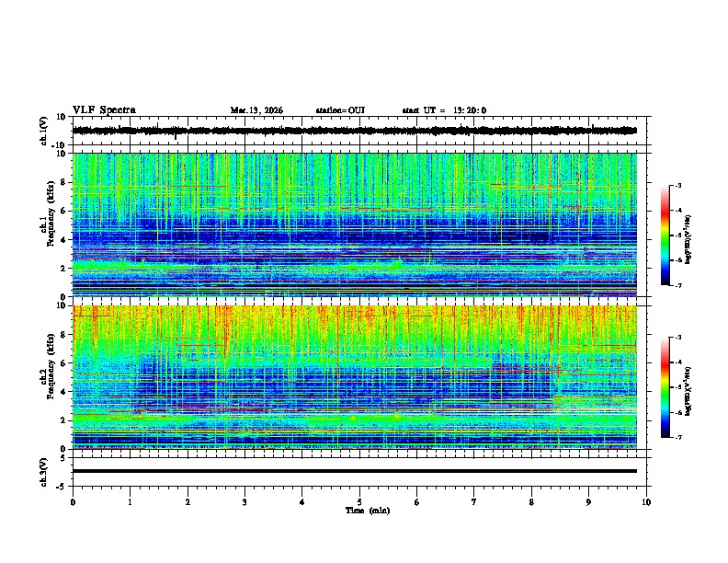Viewport: 728px width, 563px height.
Task: Click the '-3' value on ch.1 color bar
Action: click(x=677, y=185)
